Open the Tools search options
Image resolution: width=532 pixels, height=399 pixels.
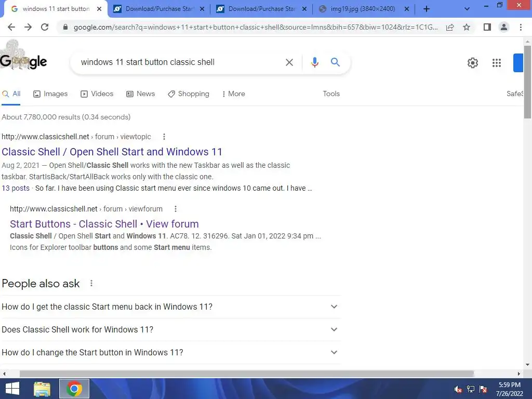[331, 94]
